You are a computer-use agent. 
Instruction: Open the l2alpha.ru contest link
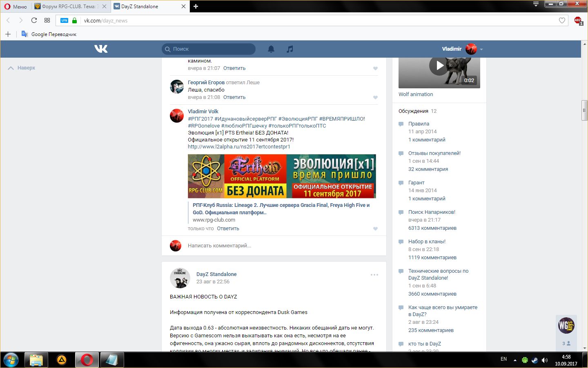239,146
